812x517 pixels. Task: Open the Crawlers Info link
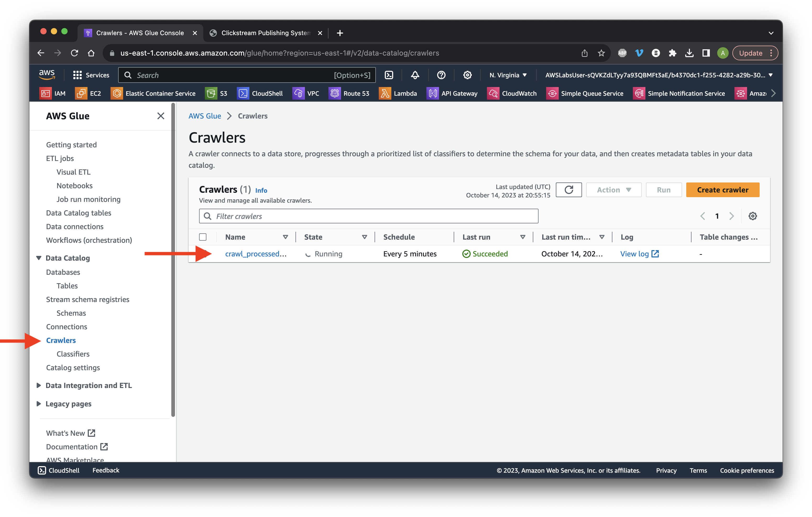[261, 190]
